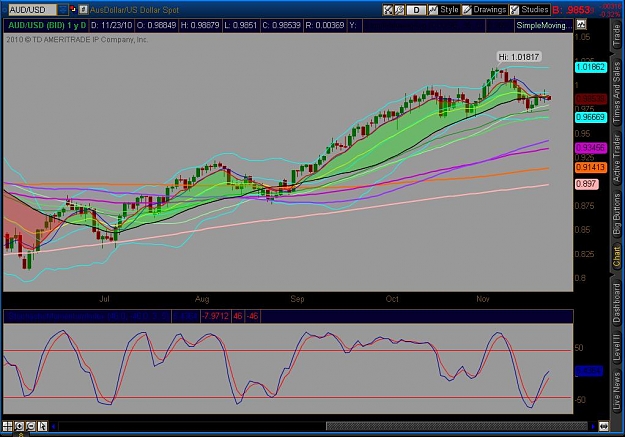Click the AUD/USD (BID) 1 y D label
The width and height of the screenshot is (625, 437).
point(47,26)
